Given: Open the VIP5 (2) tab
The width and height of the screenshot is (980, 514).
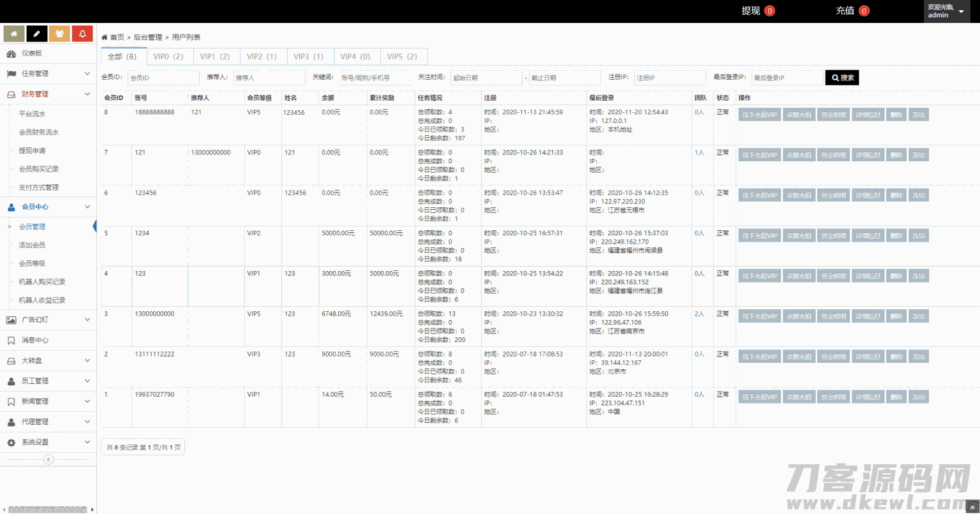Looking at the screenshot, I should pos(403,56).
